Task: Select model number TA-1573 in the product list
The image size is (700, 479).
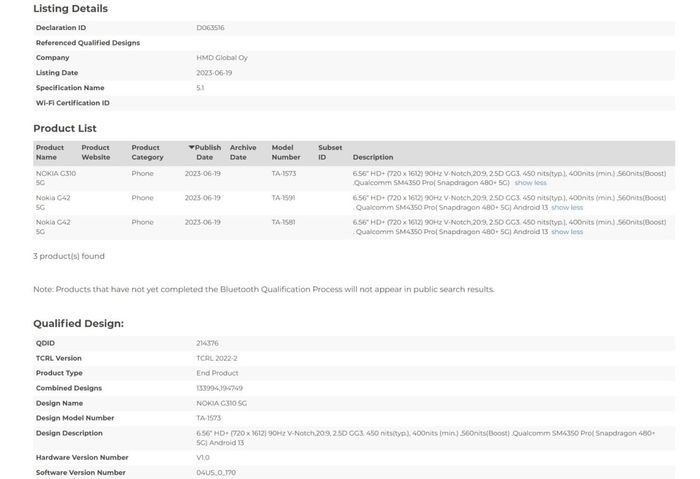Action: 284,174
